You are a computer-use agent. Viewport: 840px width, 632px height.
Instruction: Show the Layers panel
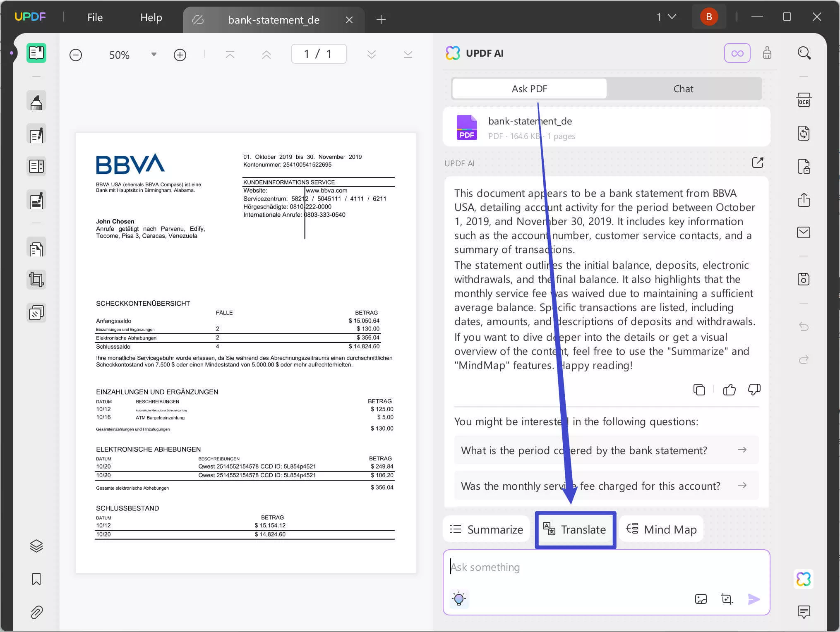click(x=36, y=546)
